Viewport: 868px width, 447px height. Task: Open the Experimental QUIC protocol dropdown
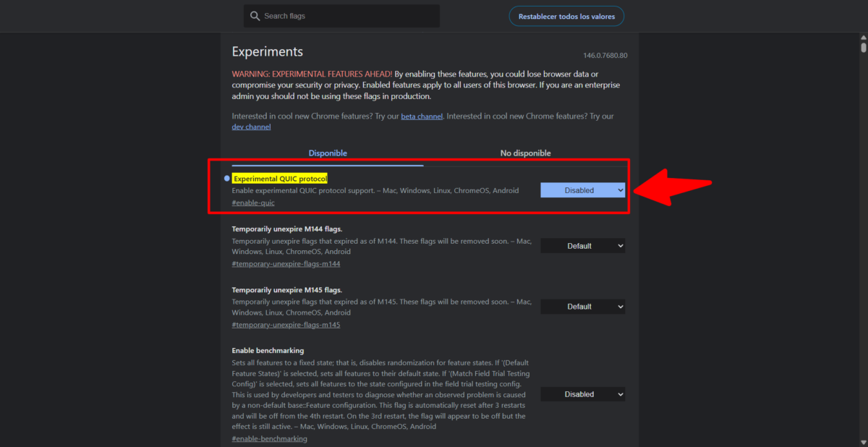pos(582,190)
